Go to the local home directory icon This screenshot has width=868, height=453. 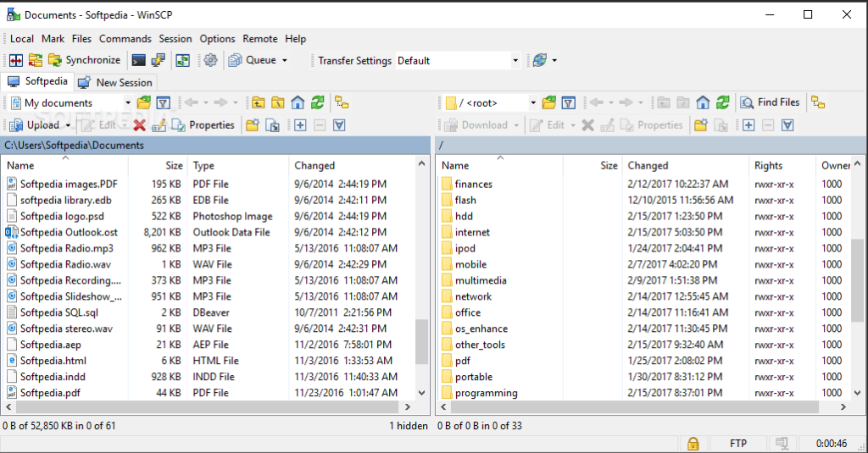(x=298, y=103)
